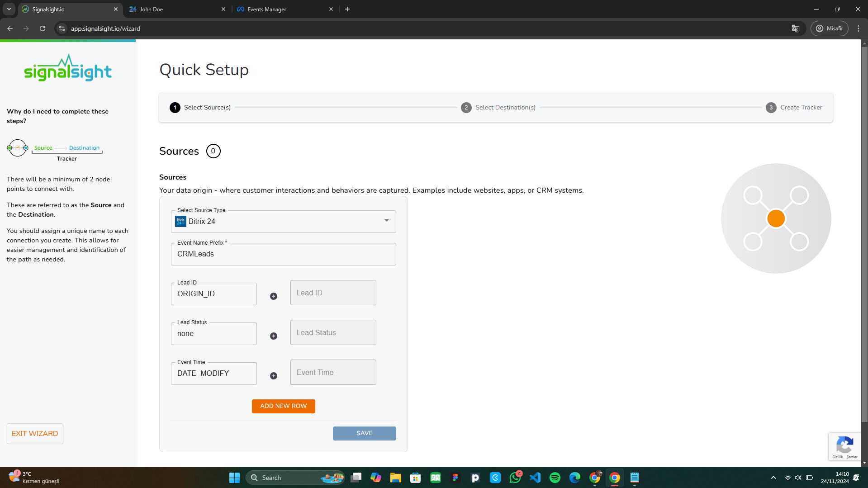Expand the browser tab search dropdown
Viewport: 868px width, 488px height.
[x=9, y=9]
